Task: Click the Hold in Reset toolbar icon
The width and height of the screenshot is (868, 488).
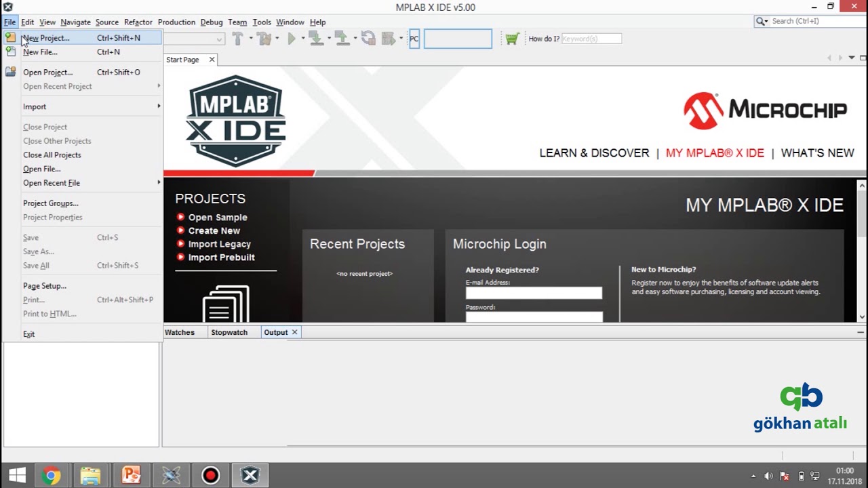Action: (x=368, y=39)
